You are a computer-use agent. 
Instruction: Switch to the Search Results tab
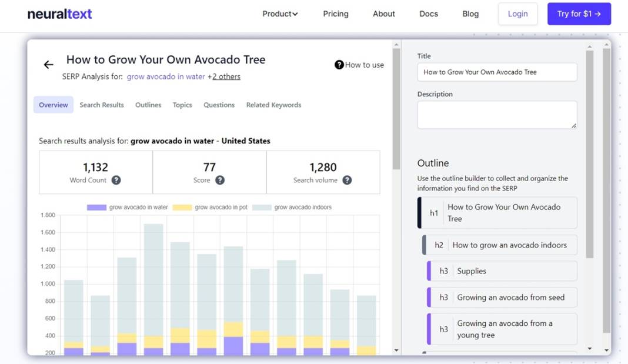(x=102, y=105)
